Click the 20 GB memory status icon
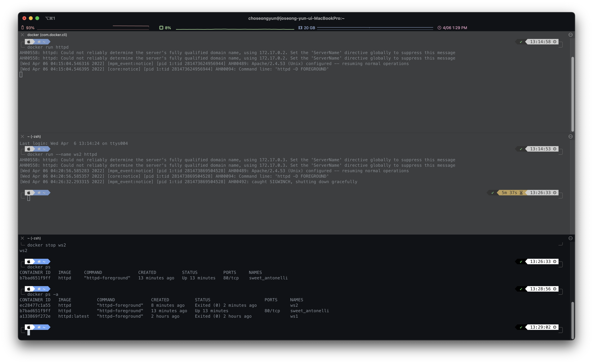Viewport: 593px width, 364px height. coord(300,28)
